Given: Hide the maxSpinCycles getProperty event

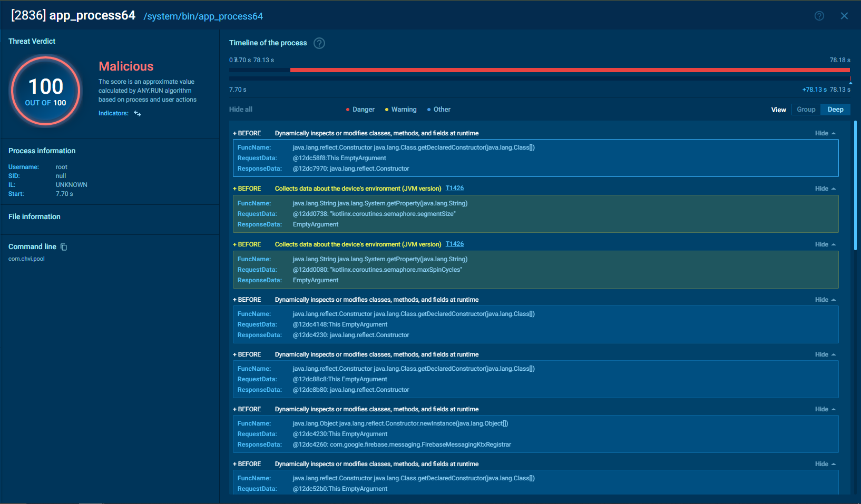Looking at the screenshot, I should 825,244.
